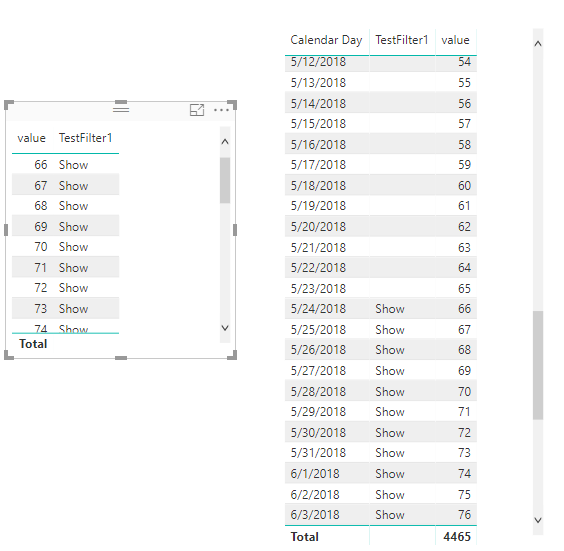Select value 66 in small table

coord(41,165)
